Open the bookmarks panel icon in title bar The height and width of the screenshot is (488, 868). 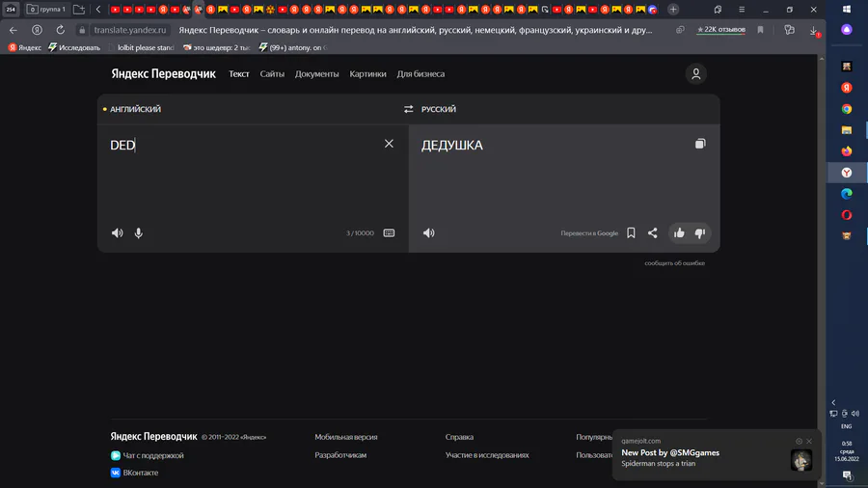point(718,10)
